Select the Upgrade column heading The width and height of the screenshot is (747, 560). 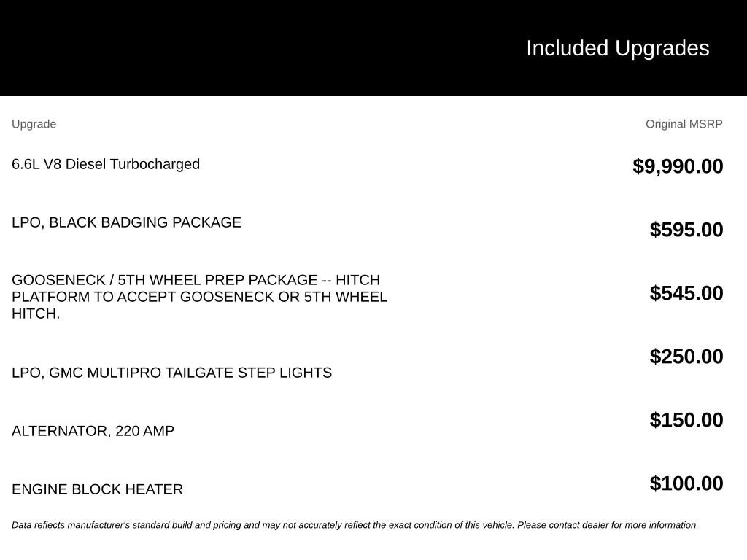tap(34, 124)
